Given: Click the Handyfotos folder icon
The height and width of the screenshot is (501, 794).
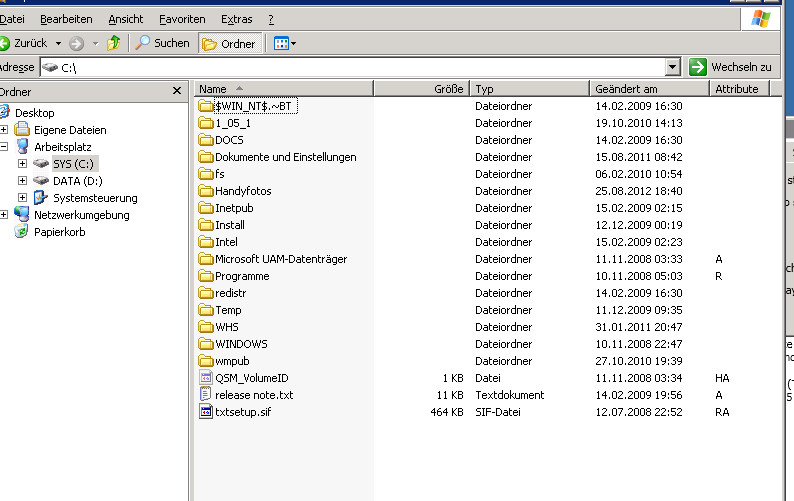Looking at the screenshot, I should [x=206, y=191].
